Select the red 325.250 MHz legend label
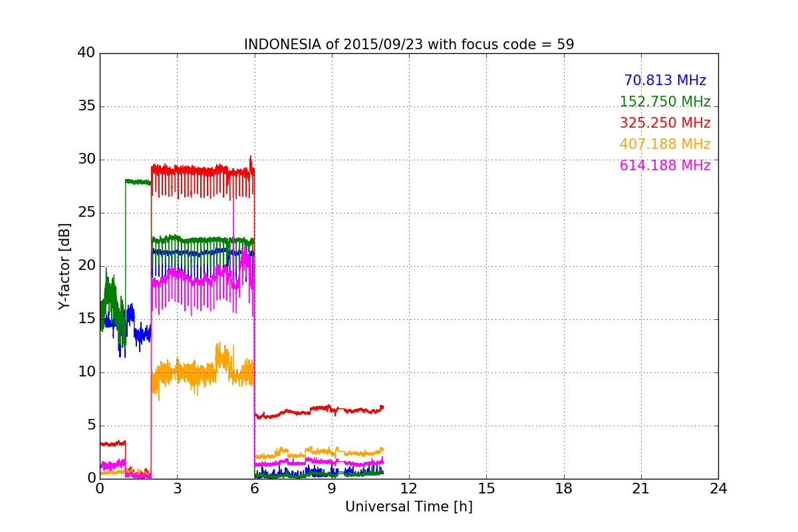798x532 pixels. pos(665,123)
